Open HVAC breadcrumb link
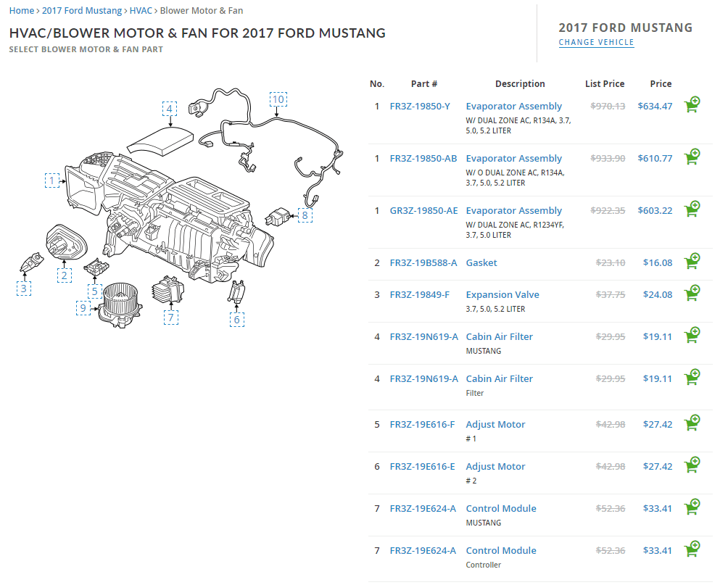Screen dimensions: 728x585 (141, 11)
